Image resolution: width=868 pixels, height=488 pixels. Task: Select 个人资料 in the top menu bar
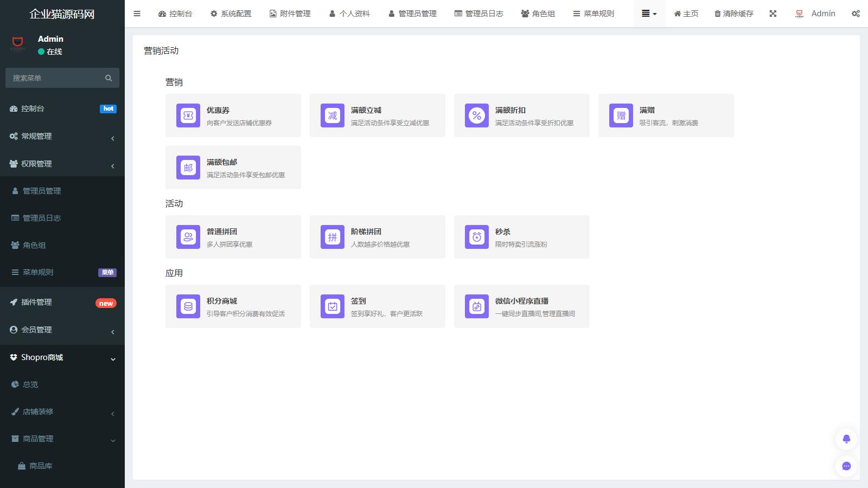click(350, 14)
